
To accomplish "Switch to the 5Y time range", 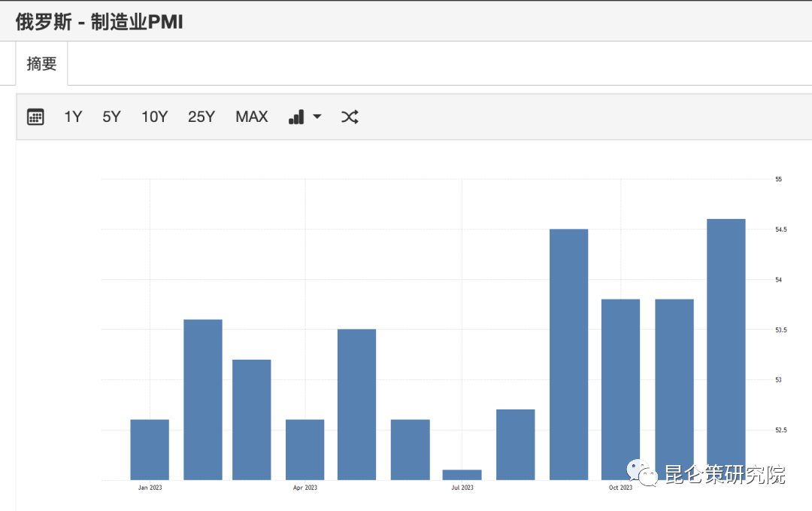I will coord(111,117).
